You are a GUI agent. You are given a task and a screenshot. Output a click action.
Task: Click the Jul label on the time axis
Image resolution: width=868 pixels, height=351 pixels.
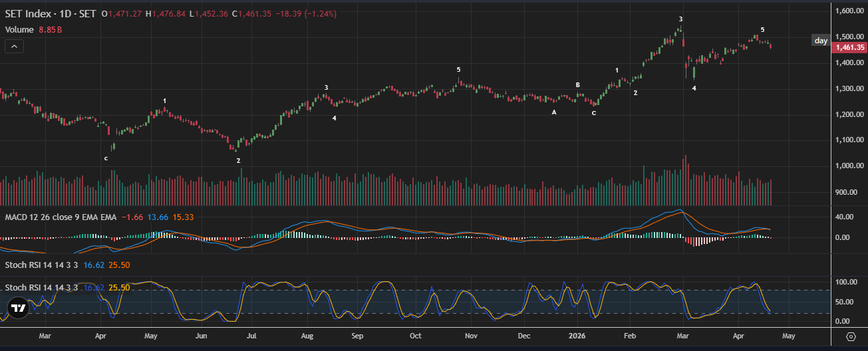point(253,336)
